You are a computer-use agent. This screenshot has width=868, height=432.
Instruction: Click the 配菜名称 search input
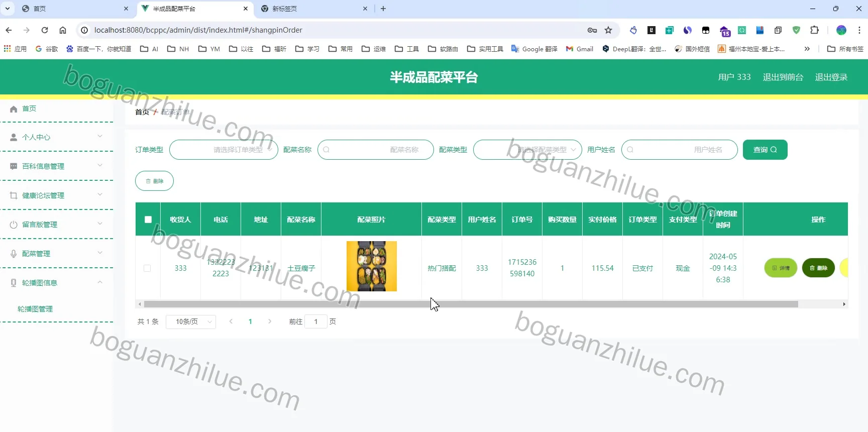click(x=376, y=150)
